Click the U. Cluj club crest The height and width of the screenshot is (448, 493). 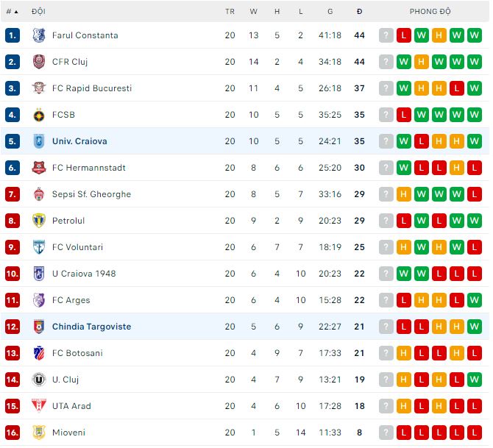click(39, 380)
